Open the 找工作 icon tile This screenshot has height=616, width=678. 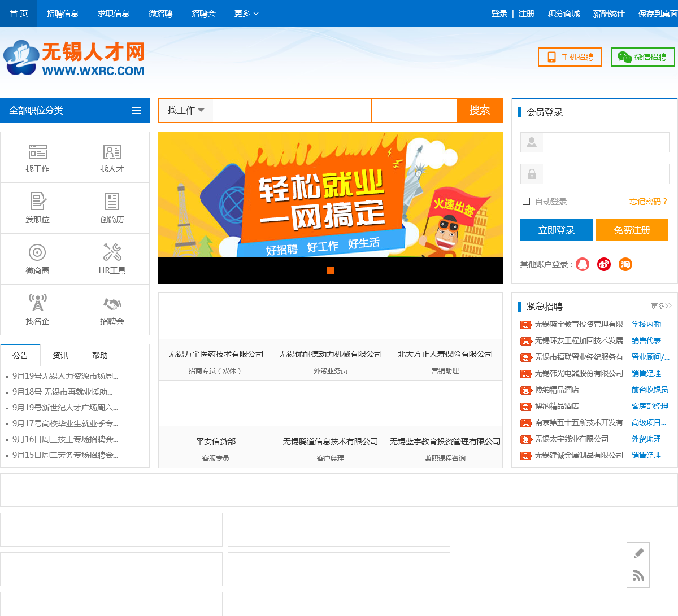[37, 158]
